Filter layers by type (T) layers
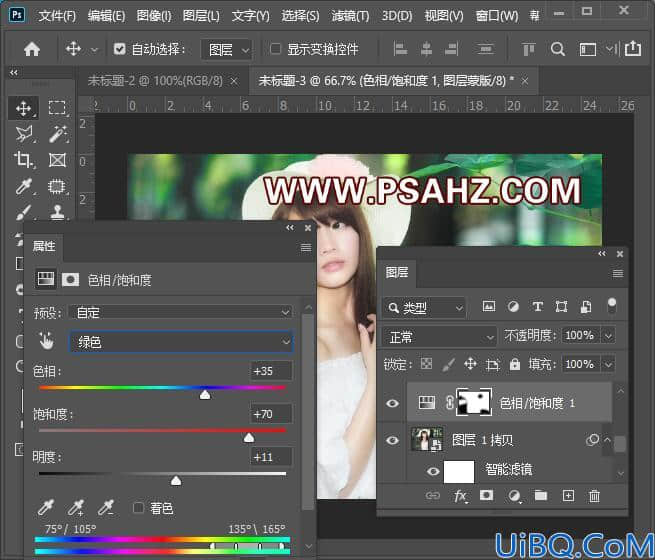This screenshot has width=655, height=560. tap(538, 307)
